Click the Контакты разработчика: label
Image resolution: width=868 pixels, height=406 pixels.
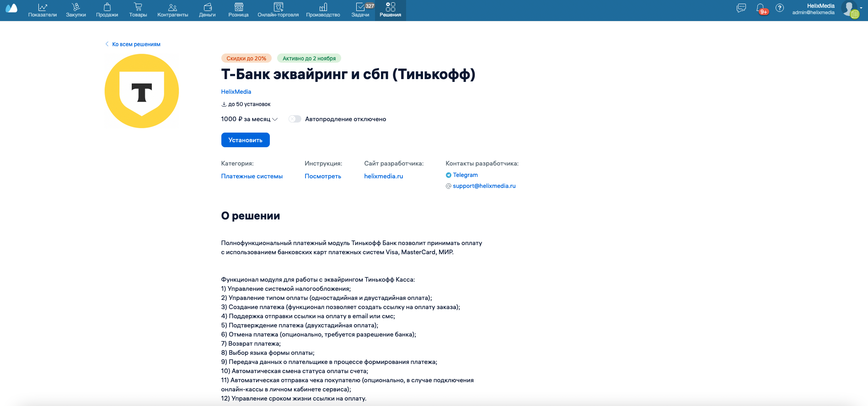482,164
